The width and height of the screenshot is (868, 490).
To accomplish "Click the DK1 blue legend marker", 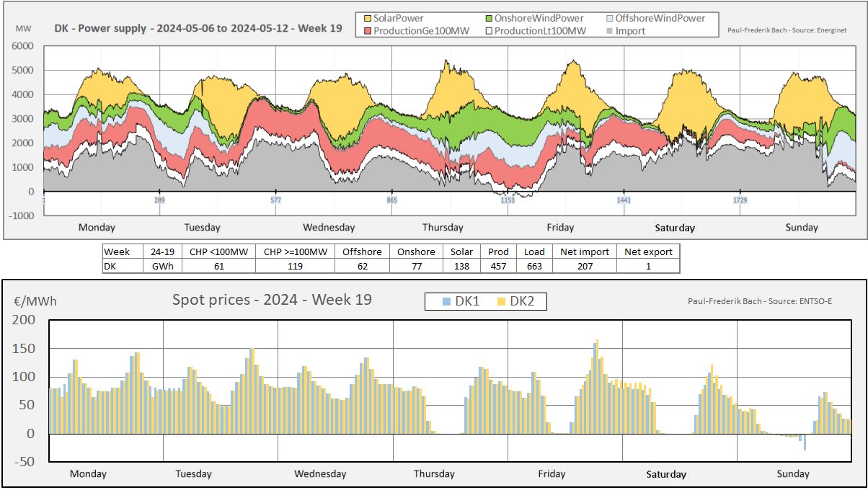I will point(448,301).
